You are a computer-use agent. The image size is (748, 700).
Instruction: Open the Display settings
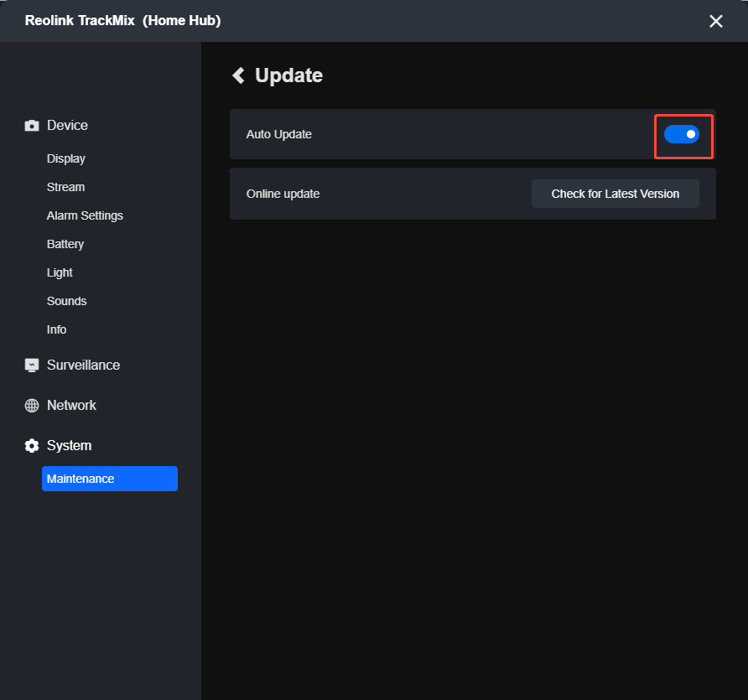[66, 158]
